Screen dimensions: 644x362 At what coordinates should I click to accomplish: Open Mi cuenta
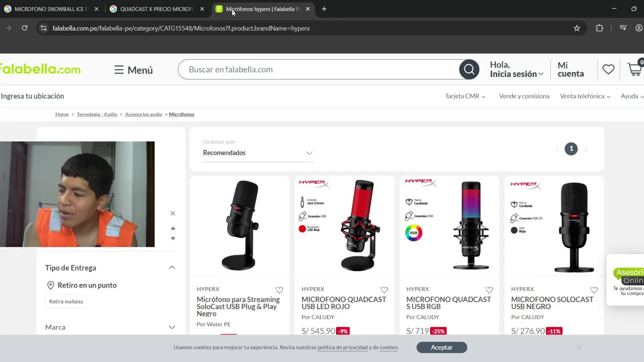coord(571,69)
